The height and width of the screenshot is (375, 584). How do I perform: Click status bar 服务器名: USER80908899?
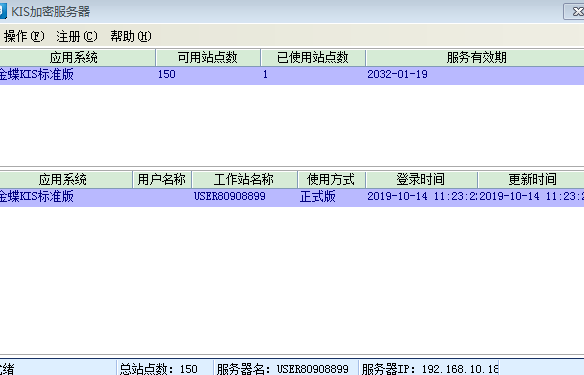click(283, 369)
